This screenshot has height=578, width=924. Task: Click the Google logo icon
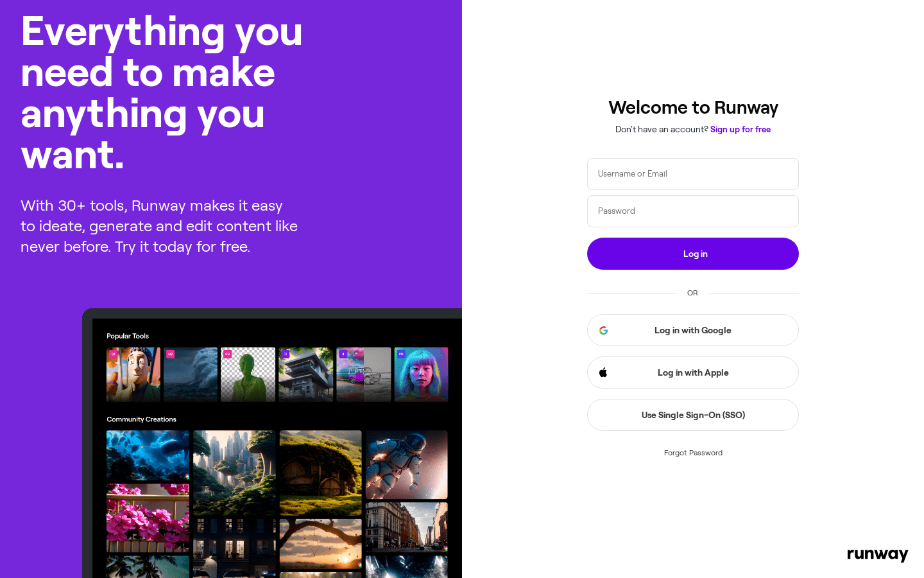pyautogui.click(x=603, y=331)
